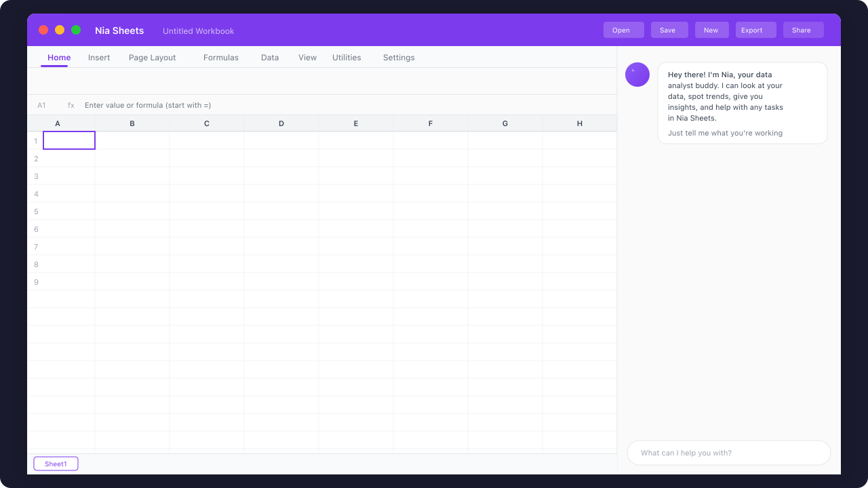Switch to the Insert tab

(x=99, y=58)
